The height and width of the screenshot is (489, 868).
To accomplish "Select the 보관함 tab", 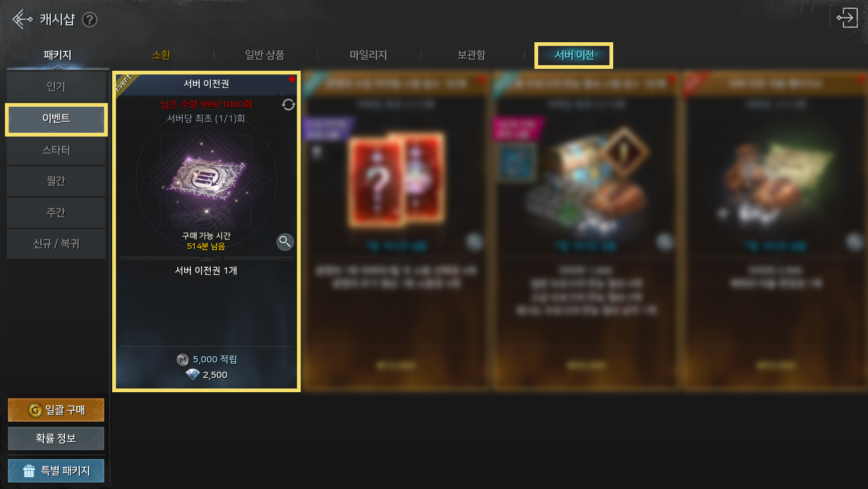I will coord(471,55).
